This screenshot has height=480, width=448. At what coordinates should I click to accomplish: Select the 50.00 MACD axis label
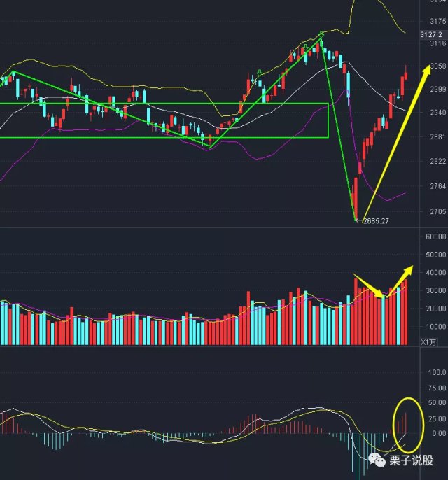(437, 402)
